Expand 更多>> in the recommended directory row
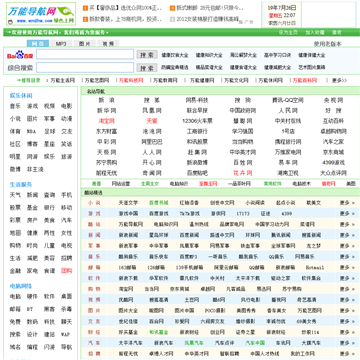The image size is (360, 360). click(x=339, y=80)
